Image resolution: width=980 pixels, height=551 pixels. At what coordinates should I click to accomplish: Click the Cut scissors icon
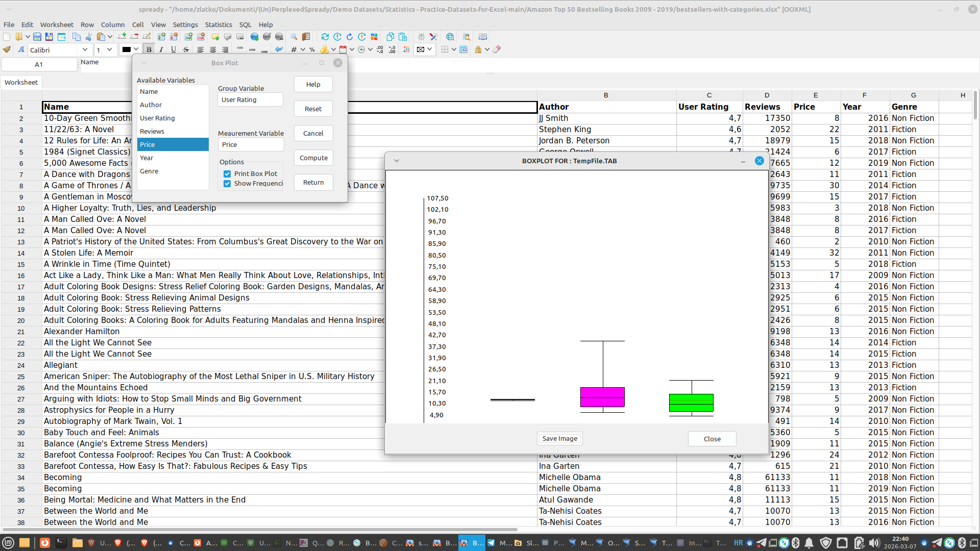[89, 37]
